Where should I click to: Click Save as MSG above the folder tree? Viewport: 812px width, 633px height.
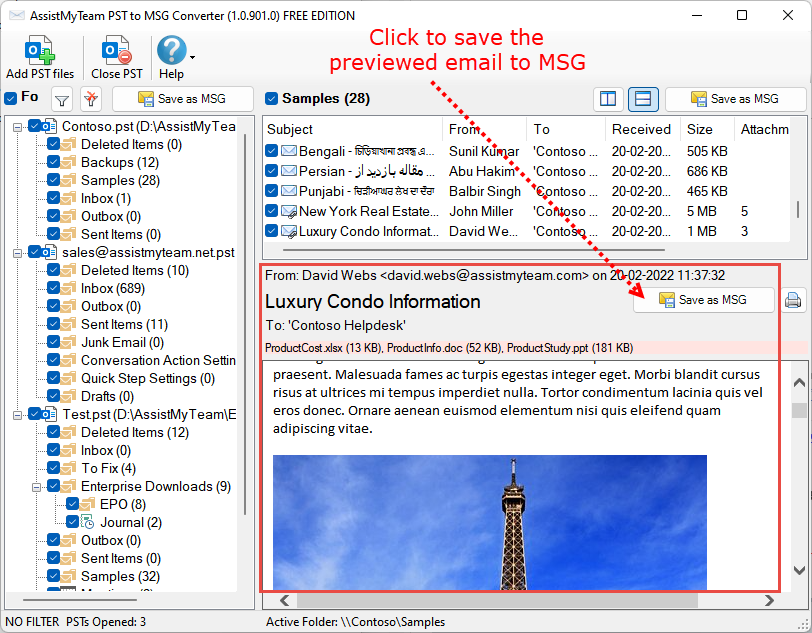[182, 99]
